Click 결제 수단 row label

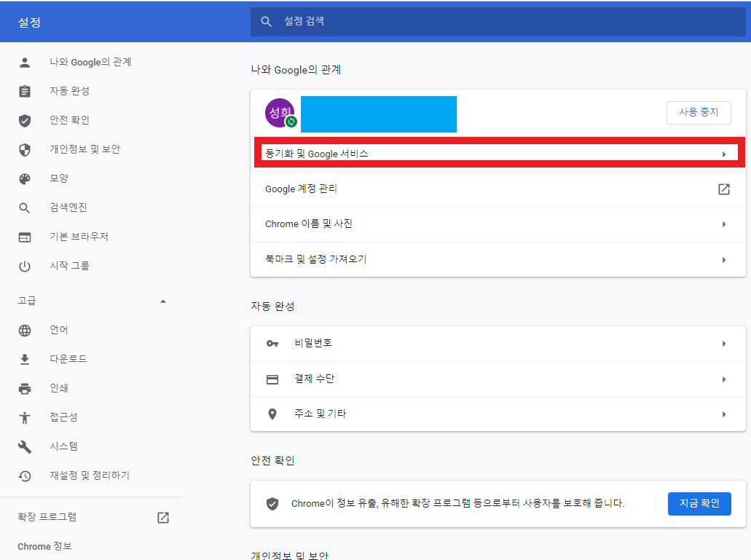click(x=314, y=379)
